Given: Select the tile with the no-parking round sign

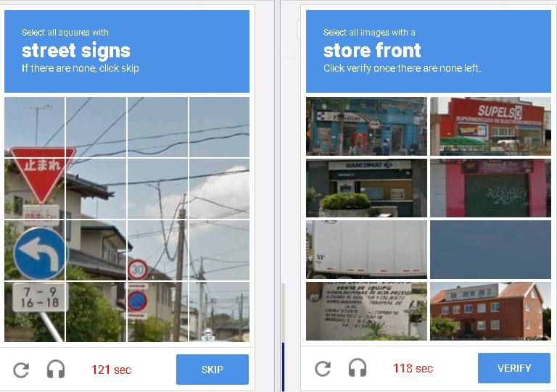Looking at the screenshot, I should pos(157,312).
